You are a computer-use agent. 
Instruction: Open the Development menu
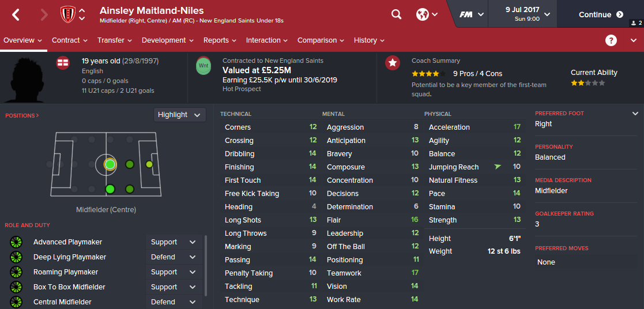click(x=168, y=40)
